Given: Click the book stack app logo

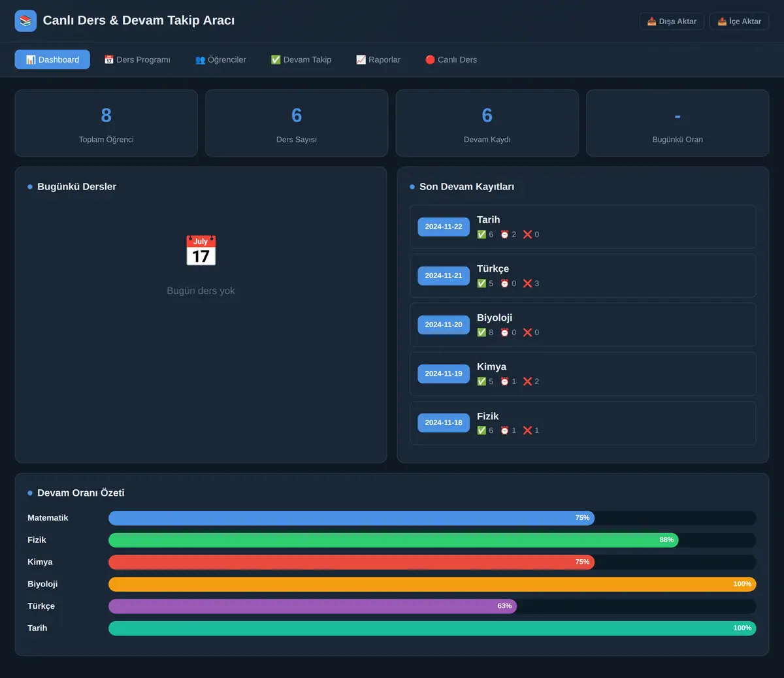Looking at the screenshot, I should point(25,21).
